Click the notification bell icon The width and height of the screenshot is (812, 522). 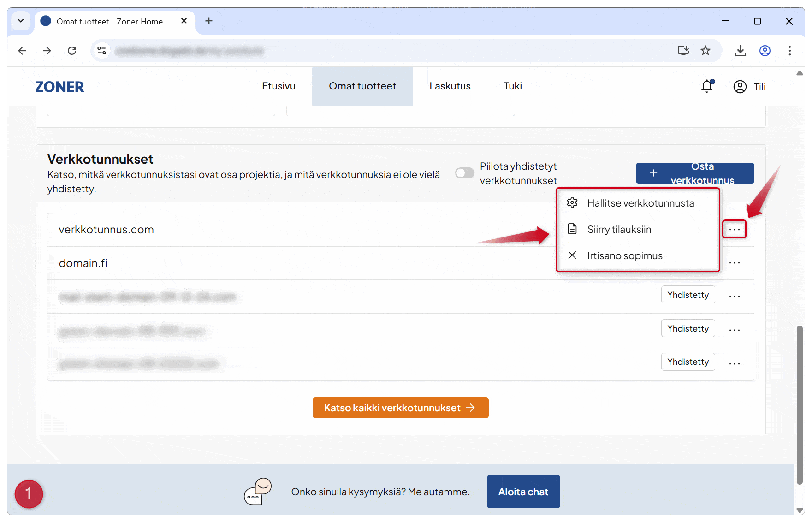(x=707, y=86)
